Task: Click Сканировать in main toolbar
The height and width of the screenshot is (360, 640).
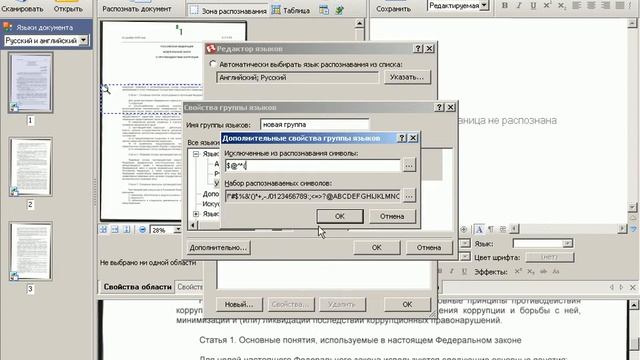Action: [22, 6]
